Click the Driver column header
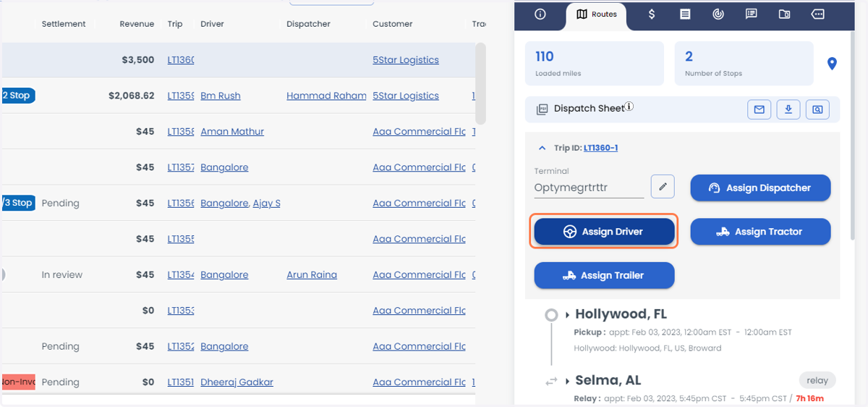 coord(212,24)
